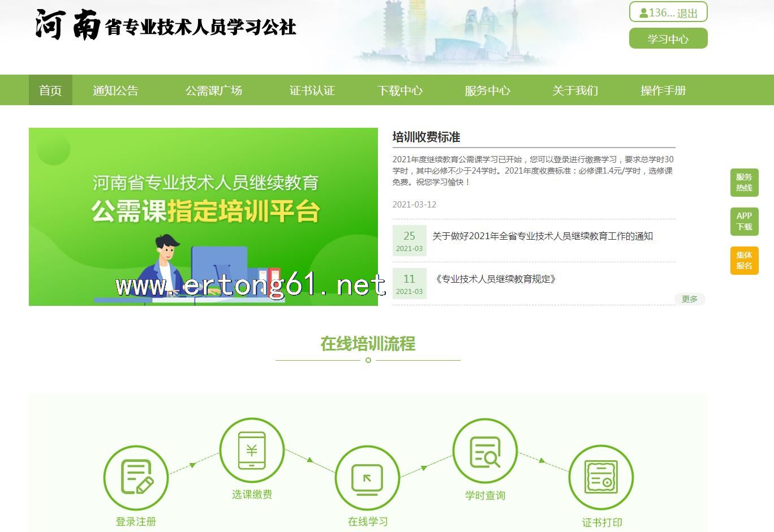Open the orange 集体报名 side button
Screen dimensions: 774x532
click(x=744, y=261)
